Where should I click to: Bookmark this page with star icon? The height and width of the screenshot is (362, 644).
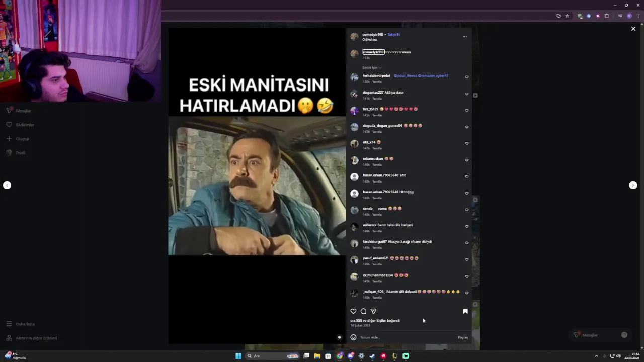coord(567,16)
